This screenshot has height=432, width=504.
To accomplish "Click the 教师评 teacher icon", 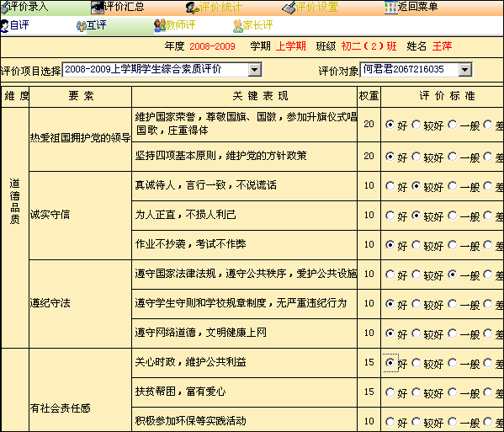I will click(160, 26).
